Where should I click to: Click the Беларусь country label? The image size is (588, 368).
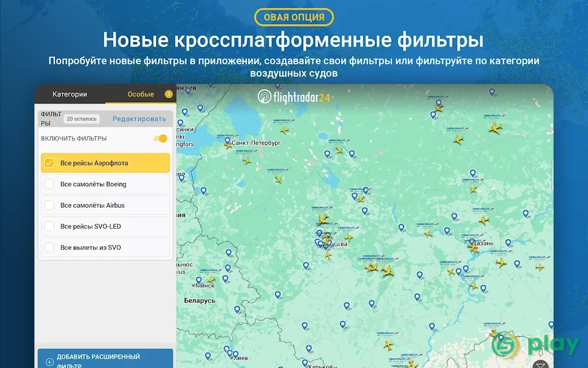point(199,300)
